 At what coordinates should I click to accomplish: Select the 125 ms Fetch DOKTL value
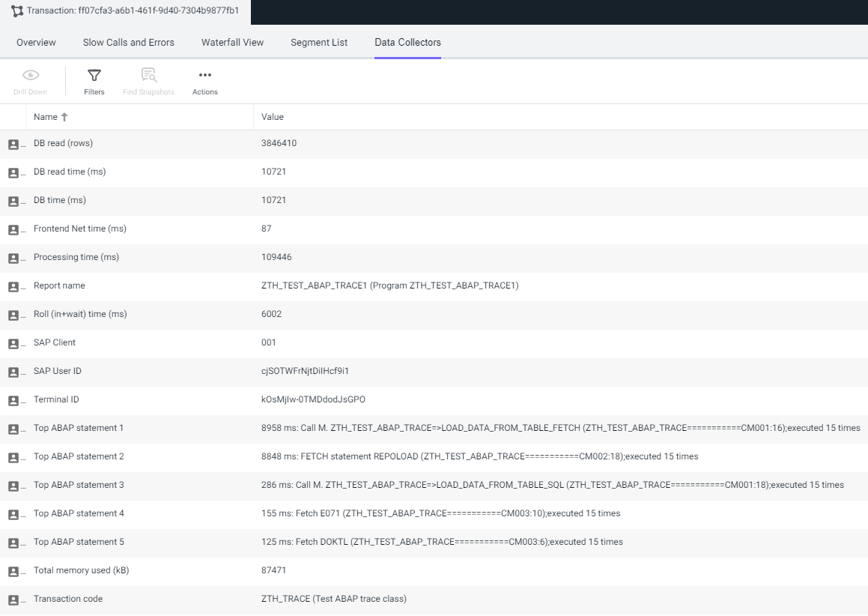pos(442,542)
